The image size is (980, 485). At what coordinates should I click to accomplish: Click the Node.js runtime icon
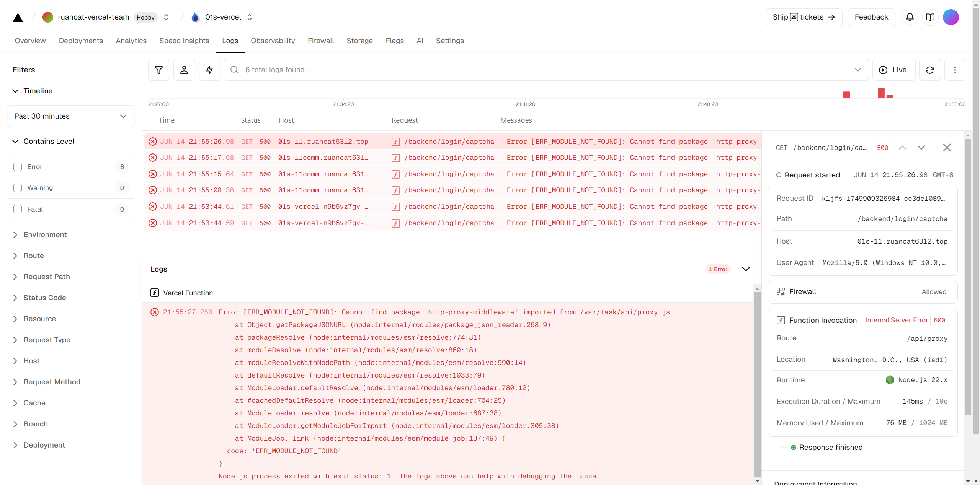click(890, 380)
